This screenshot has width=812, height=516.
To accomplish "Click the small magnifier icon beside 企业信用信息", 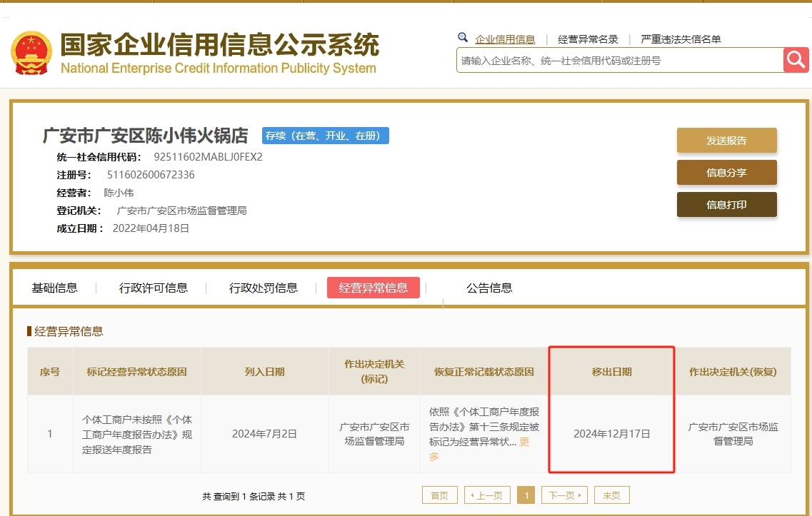I will click(x=463, y=38).
